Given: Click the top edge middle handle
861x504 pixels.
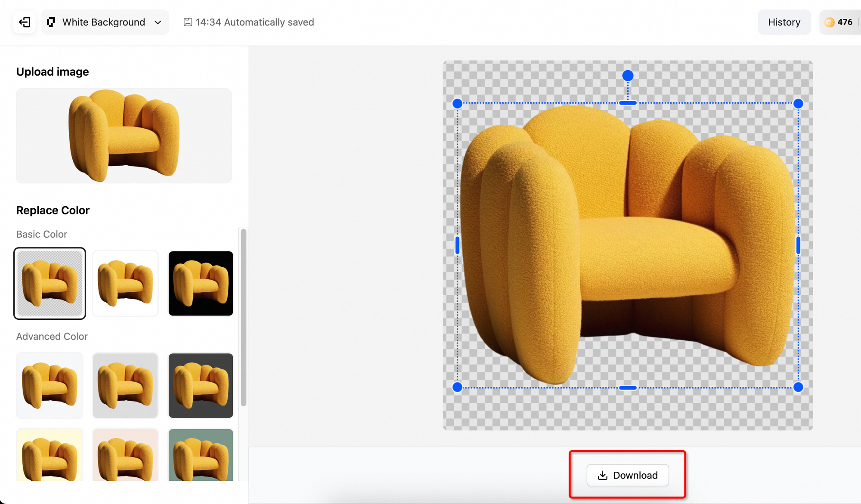Looking at the screenshot, I should coord(628,103).
